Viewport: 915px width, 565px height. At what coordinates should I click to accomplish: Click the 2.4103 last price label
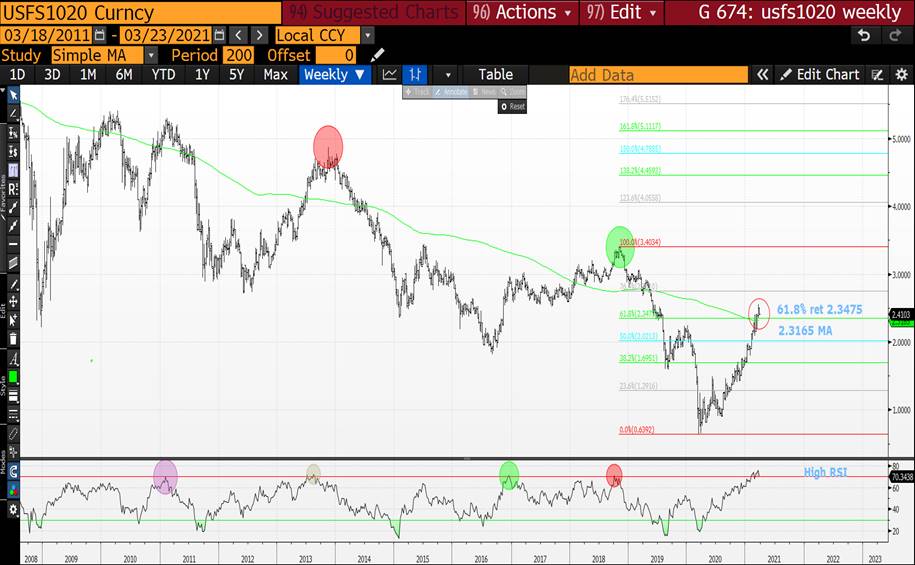(901, 315)
